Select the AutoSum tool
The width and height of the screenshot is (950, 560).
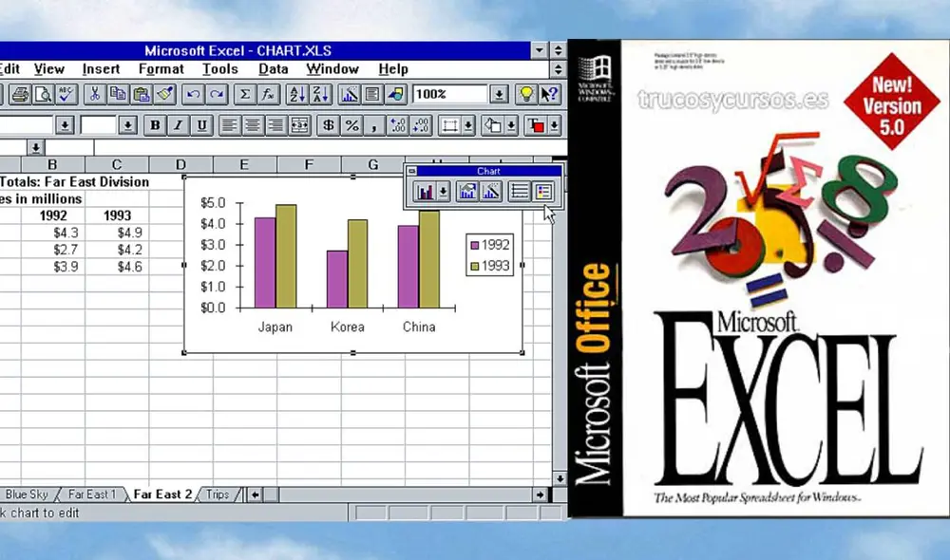(245, 94)
